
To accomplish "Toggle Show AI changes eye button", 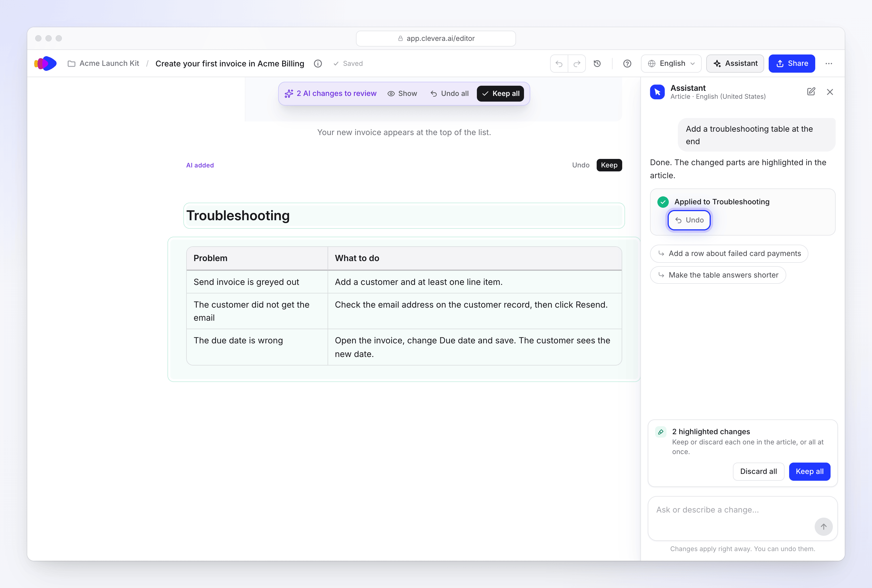I will 402,93.
